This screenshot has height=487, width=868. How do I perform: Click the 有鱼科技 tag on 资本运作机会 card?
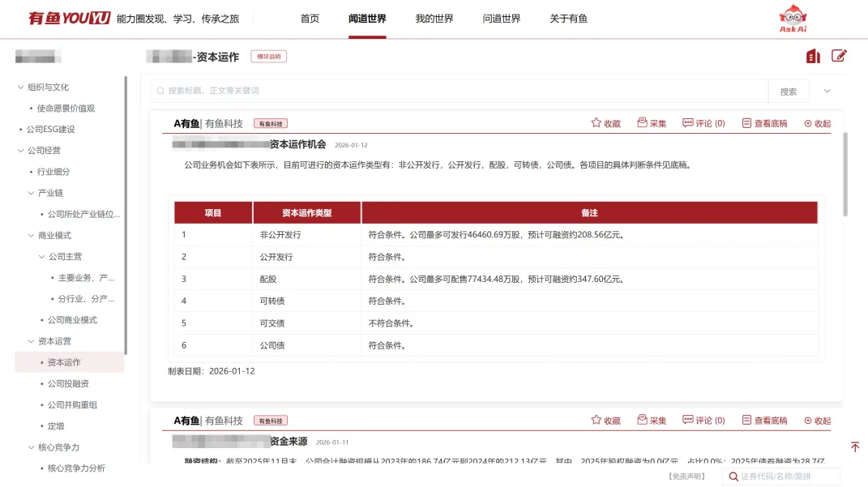click(x=271, y=123)
